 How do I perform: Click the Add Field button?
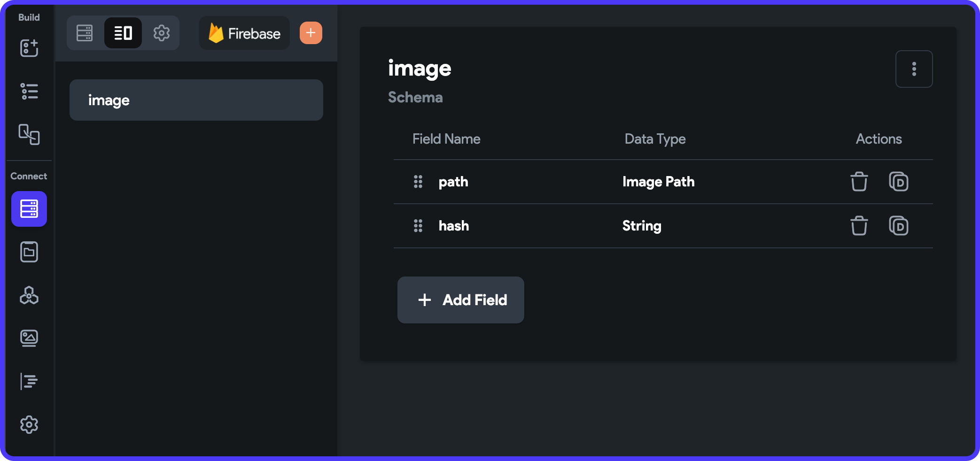pyautogui.click(x=461, y=300)
